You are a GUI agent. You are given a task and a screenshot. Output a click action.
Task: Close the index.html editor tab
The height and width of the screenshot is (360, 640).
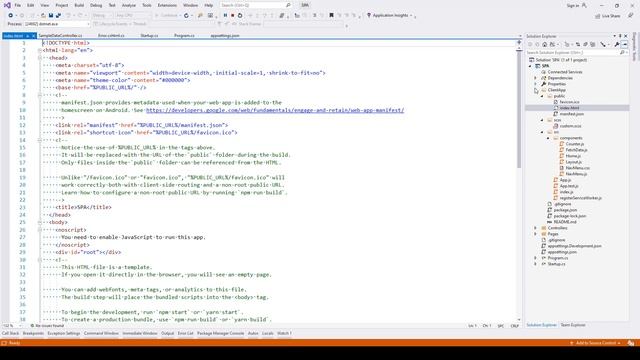click(33, 36)
